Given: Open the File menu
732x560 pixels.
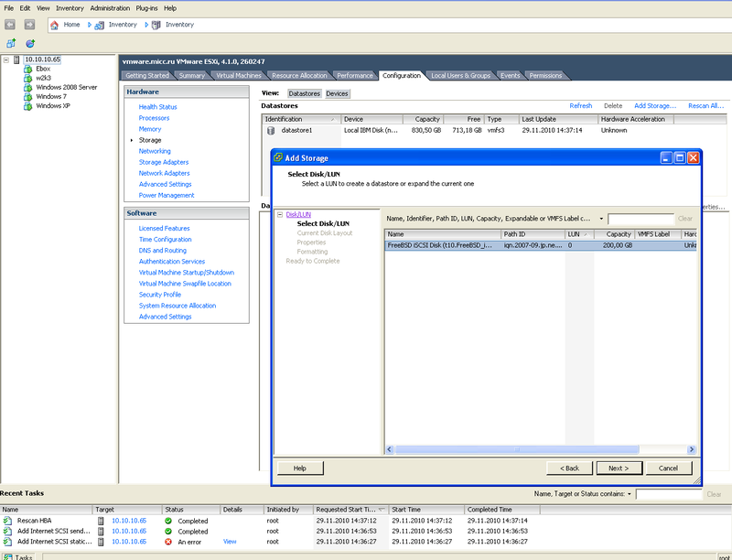Looking at the screenshot, I should (9, 8).
